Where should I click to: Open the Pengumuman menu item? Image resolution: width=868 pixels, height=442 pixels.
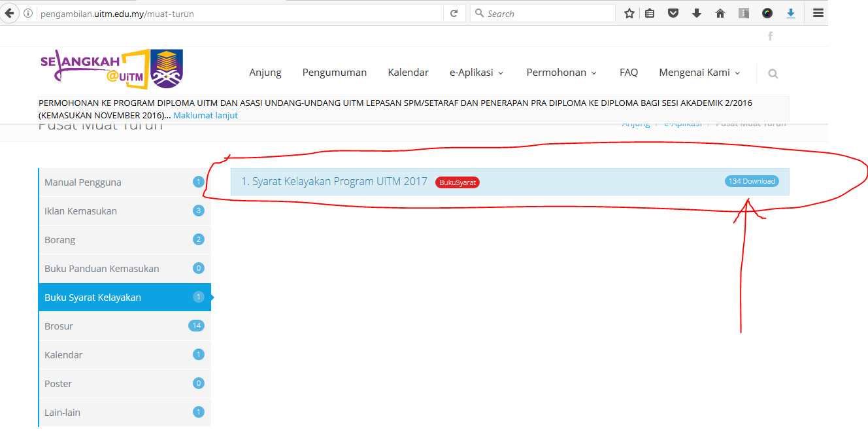335,73
